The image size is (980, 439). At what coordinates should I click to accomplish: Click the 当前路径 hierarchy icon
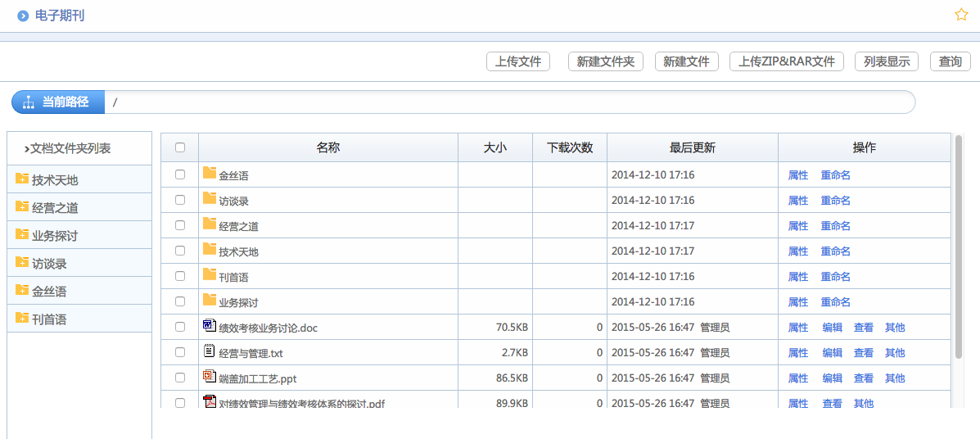tap(28, 102)
